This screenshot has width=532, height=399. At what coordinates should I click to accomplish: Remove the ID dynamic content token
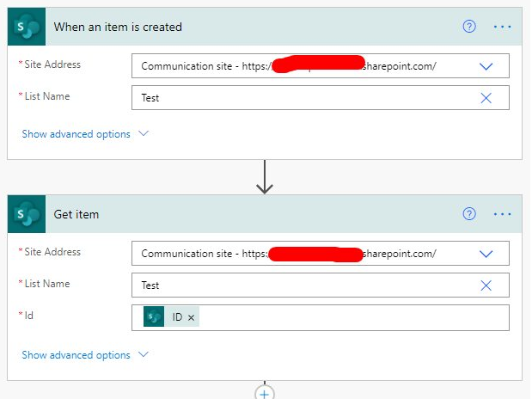click(x=191, y=317)
